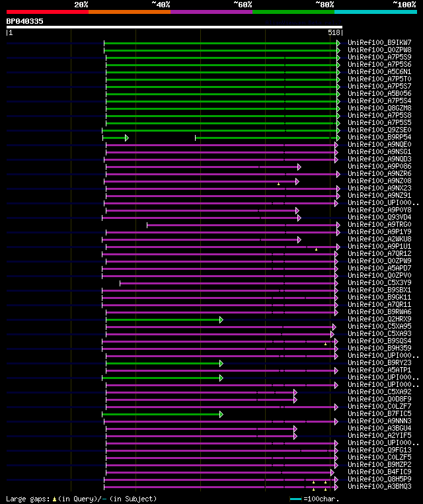Select the UniRef100_A9P1U1 label

click(379, 246)
